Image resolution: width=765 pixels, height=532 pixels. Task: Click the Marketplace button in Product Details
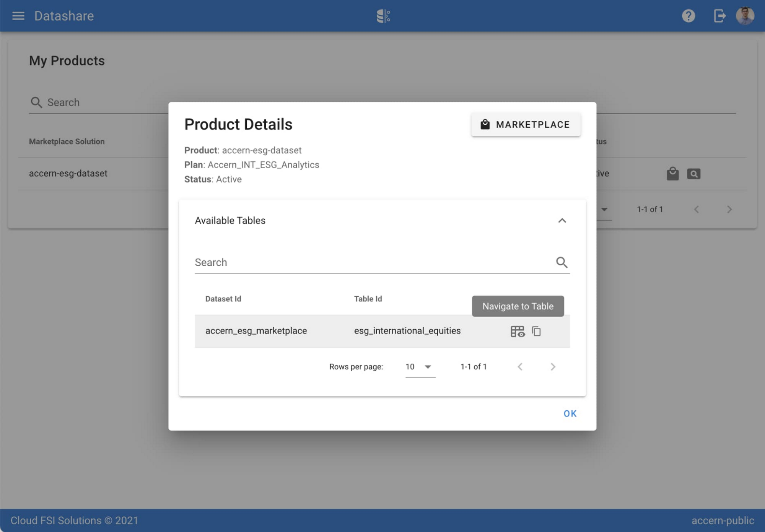pos(526,124)
